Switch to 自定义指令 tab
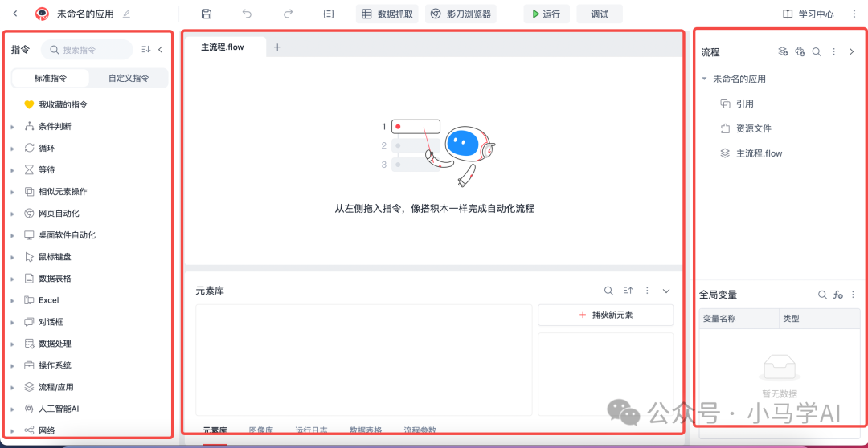Image resolution: width=868 pixels, height=448 pixels. click(x=129, y=78)
